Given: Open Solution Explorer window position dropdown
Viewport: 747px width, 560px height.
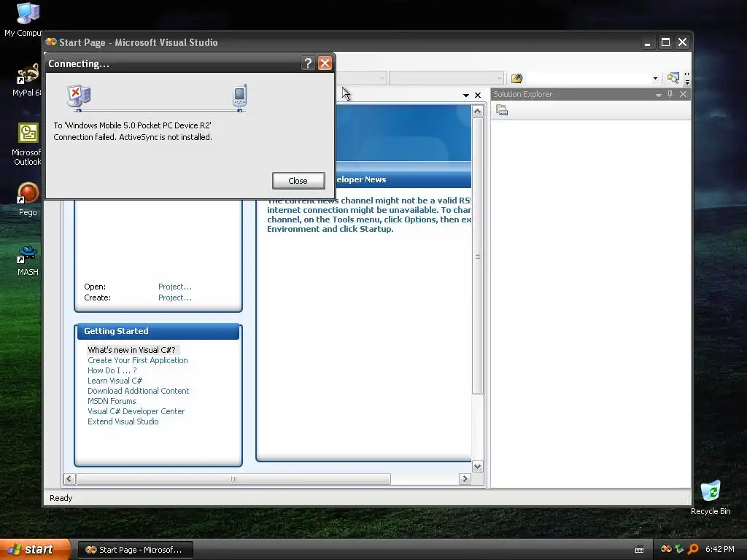Looking at the screenshot, I should point(659,95).
